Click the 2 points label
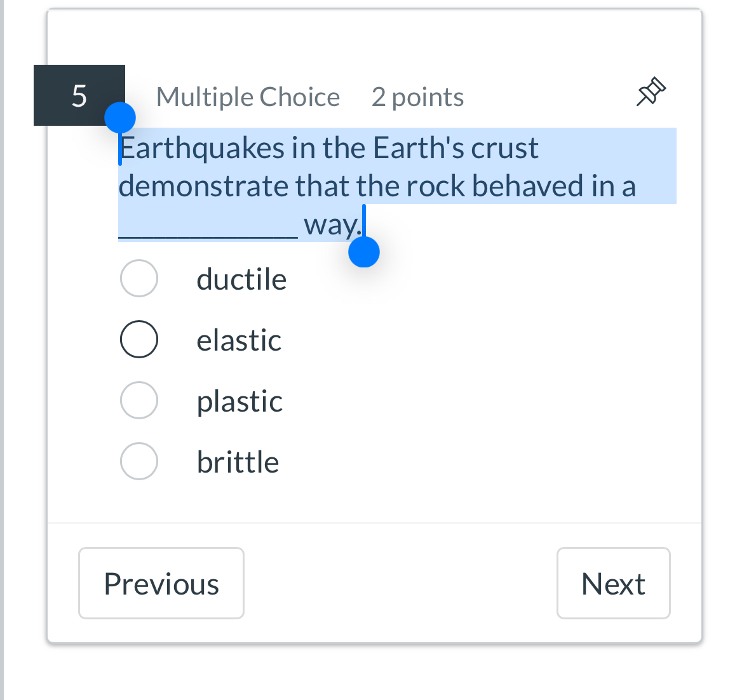Viewport: 749px width, 700px height. 417,97
